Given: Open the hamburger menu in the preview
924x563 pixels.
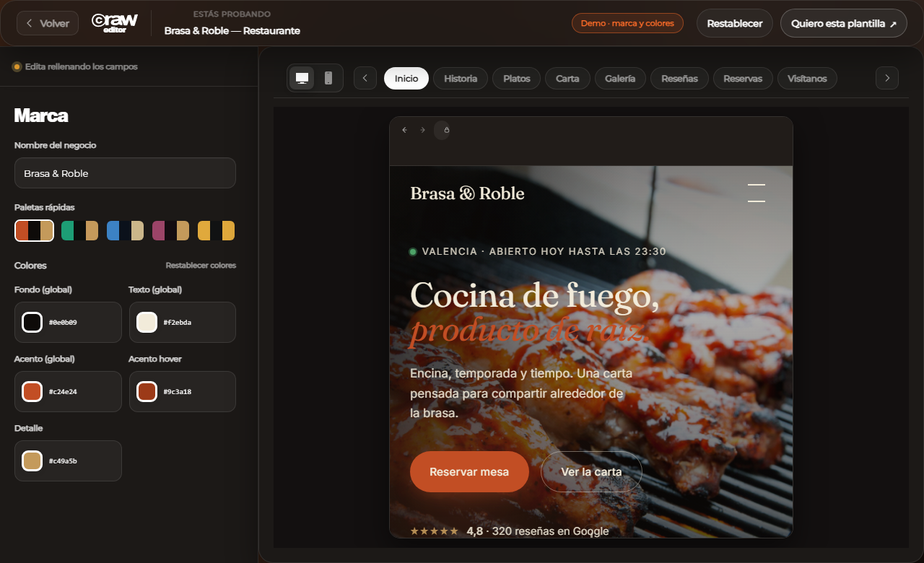Looking at the screenshot, I should point(757,193).
